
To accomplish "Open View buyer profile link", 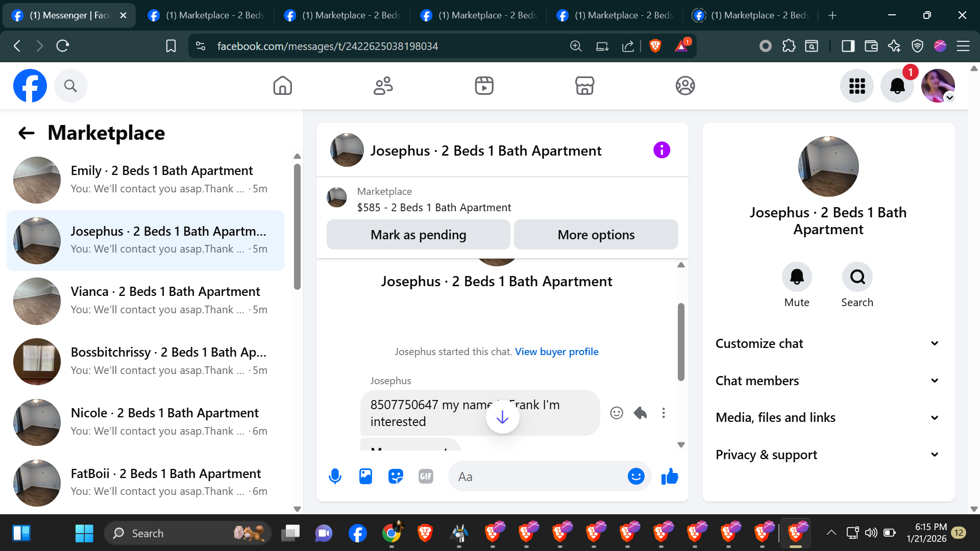I will point(556,352).
